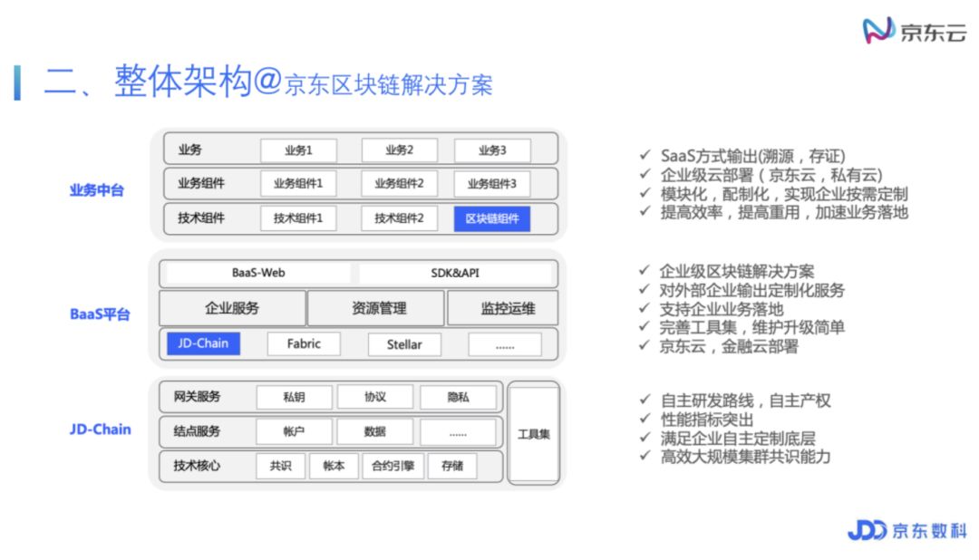Select the 合约引擎 box

[x=393, y=466]
